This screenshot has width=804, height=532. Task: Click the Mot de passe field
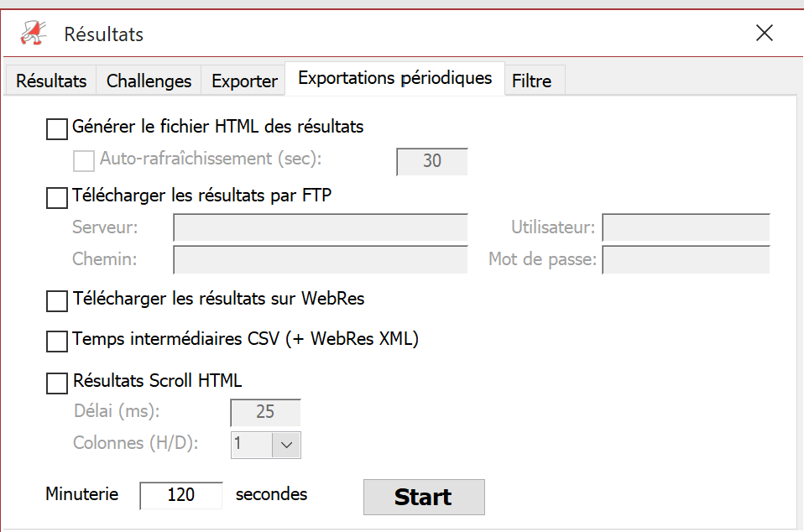686,260
